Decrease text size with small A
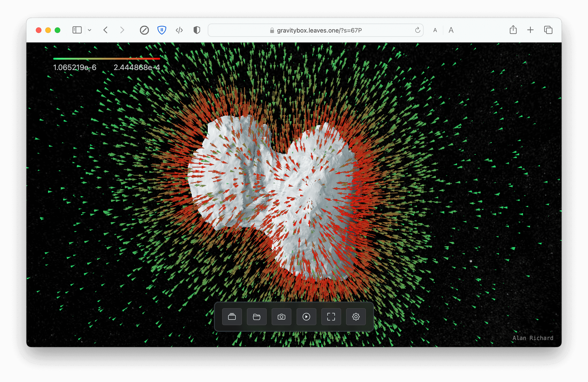The height and width of the screenshot is (382, 588). pos(435,30)
